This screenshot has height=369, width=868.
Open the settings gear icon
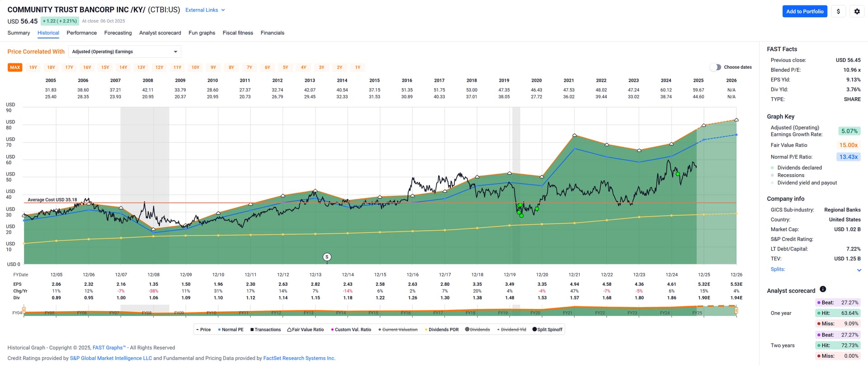tap(857, 11)
